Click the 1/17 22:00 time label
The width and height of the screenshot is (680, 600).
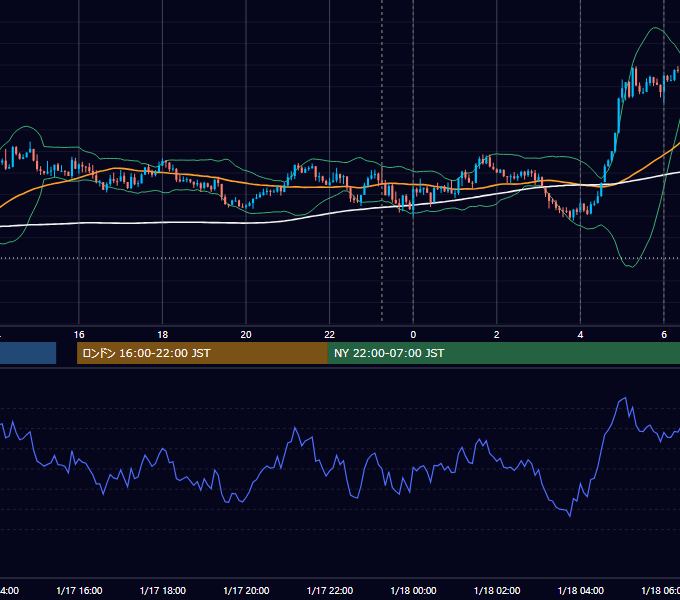pos(330,590)
